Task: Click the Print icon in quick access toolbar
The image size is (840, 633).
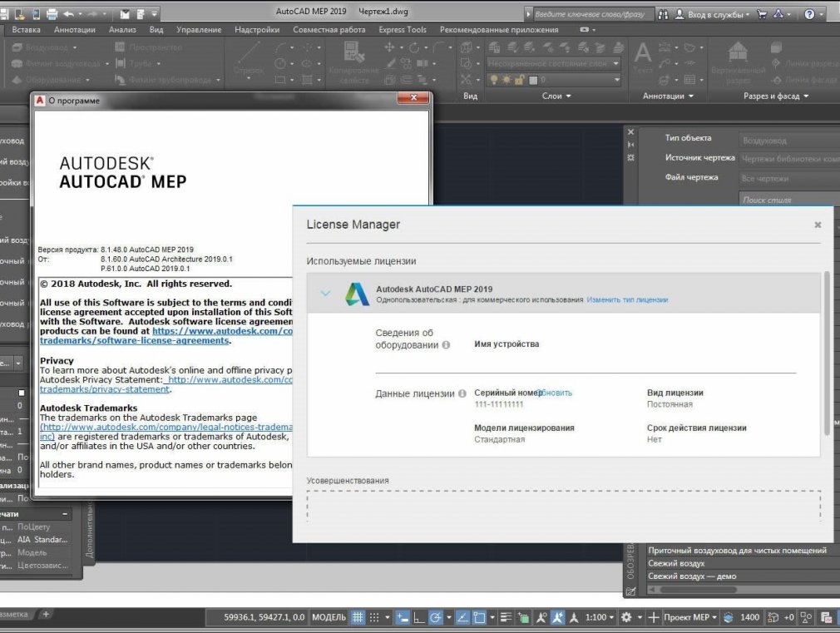Action: 52,14
